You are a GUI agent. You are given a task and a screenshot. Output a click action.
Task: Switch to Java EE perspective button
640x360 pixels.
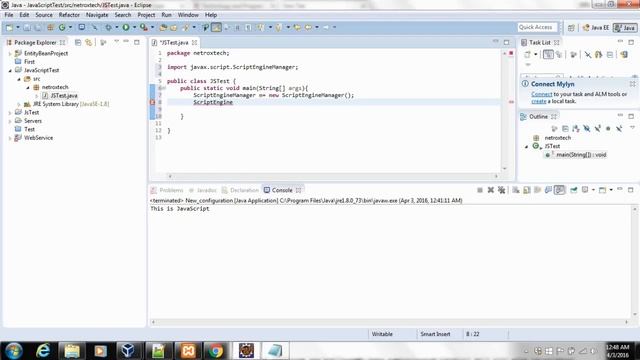pos(596,27)
